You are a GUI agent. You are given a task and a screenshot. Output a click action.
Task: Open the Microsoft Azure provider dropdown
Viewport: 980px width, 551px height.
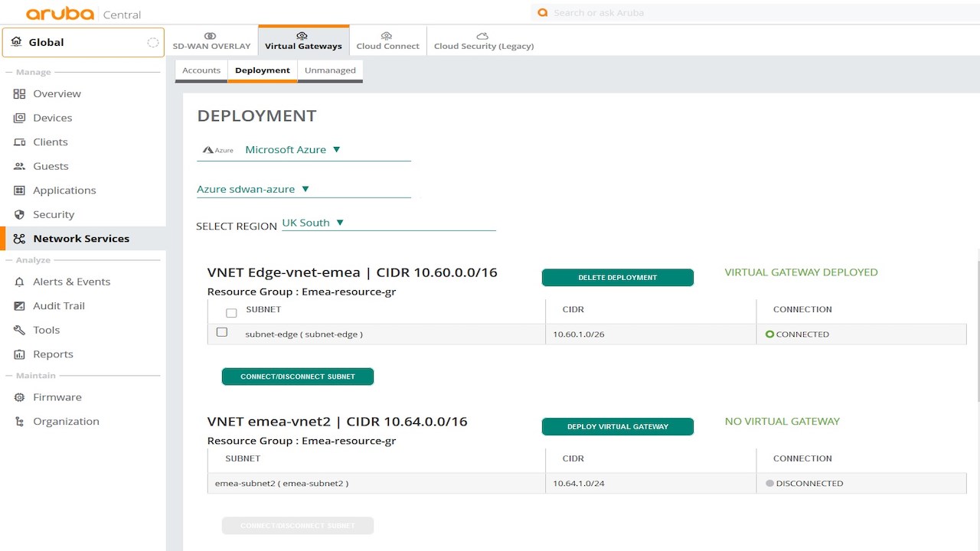click(304, 150)
